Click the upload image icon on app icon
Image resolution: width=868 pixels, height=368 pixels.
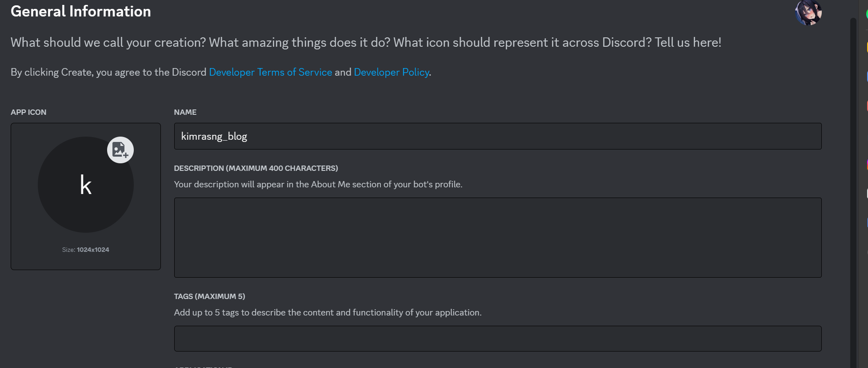(x=120, y=150)
